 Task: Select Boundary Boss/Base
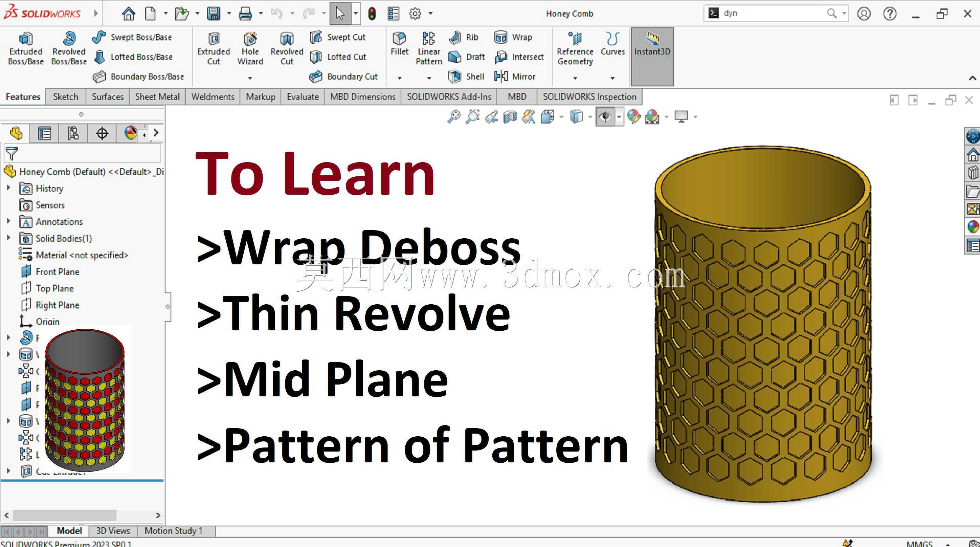click(x=138, y=76)
